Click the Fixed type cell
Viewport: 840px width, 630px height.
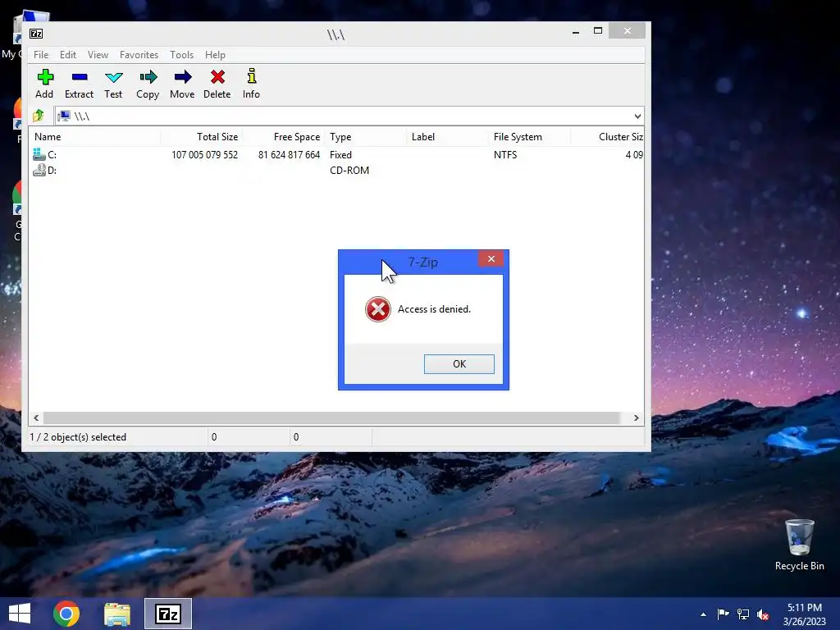coord(340,155)
